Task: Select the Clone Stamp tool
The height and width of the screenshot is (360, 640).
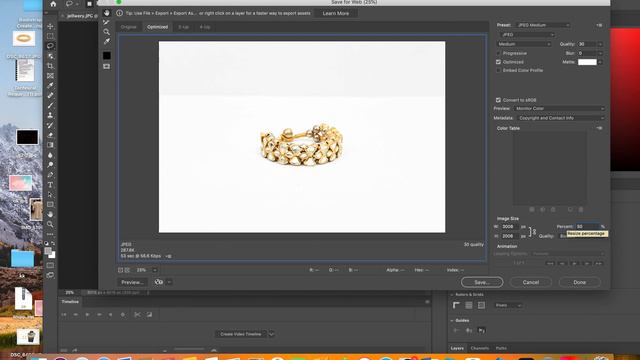Action: coord(50,115)
